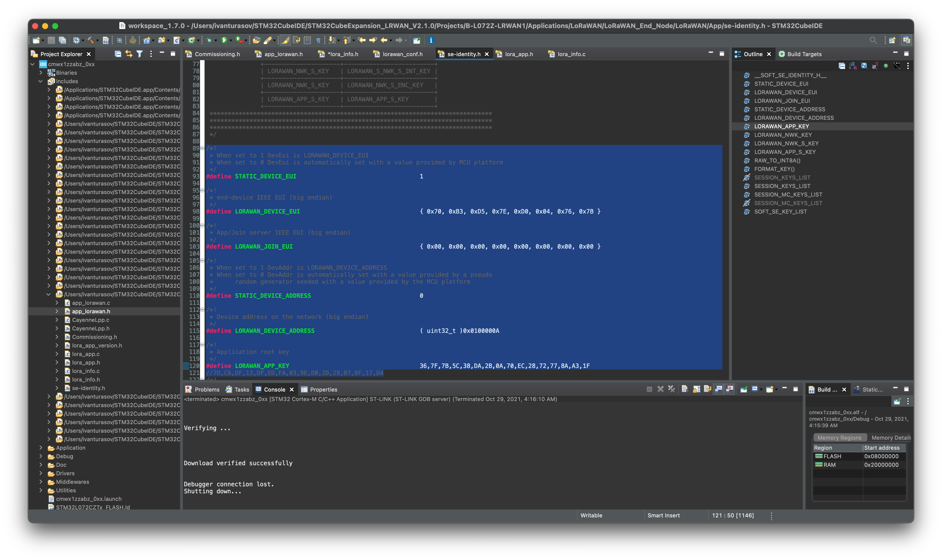The height and width of the screenshot is (560, 942).
Task: Click the Pin Console icon
Action: pyautogui.click(x=743, y=389)
